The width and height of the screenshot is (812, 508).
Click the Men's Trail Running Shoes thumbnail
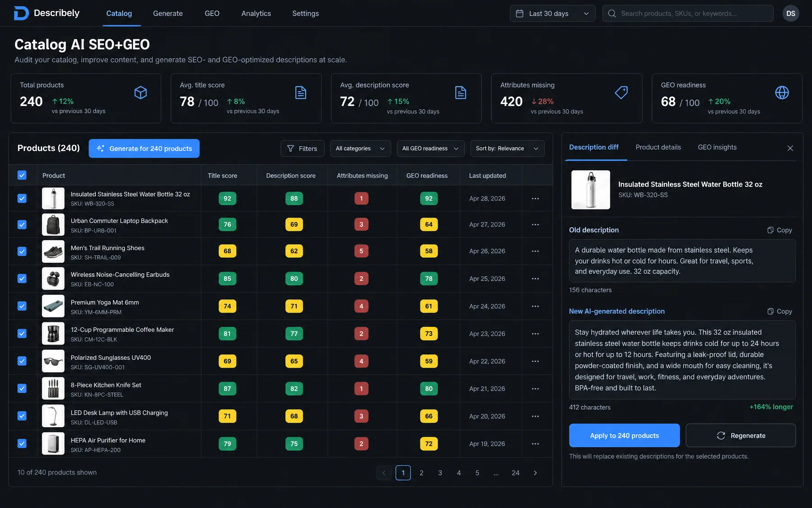53,251
